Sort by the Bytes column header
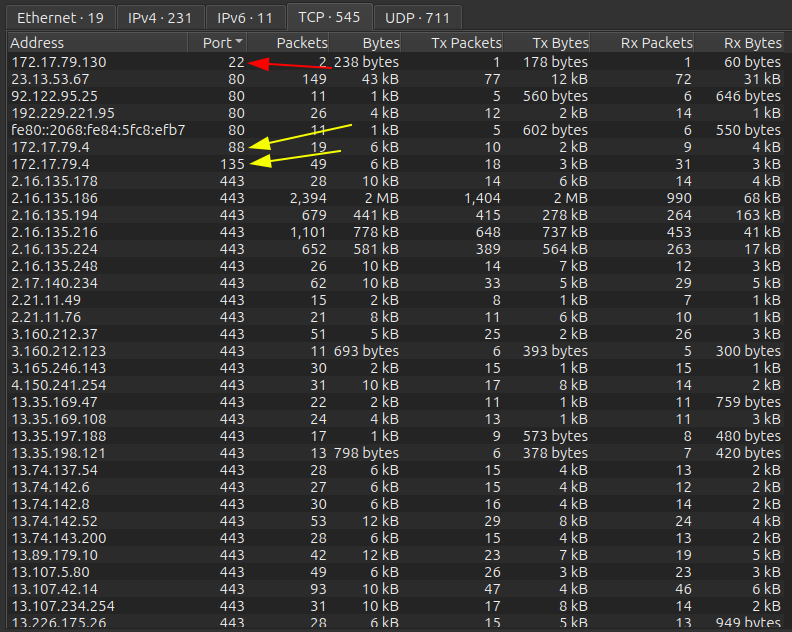This screenshot has height=632, width=792. (x=380, y=43)
